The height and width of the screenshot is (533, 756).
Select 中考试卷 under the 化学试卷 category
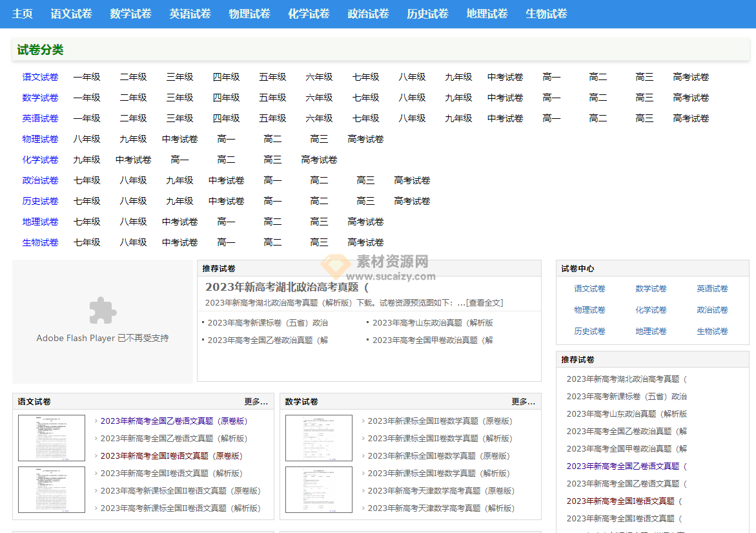[133, 159]
